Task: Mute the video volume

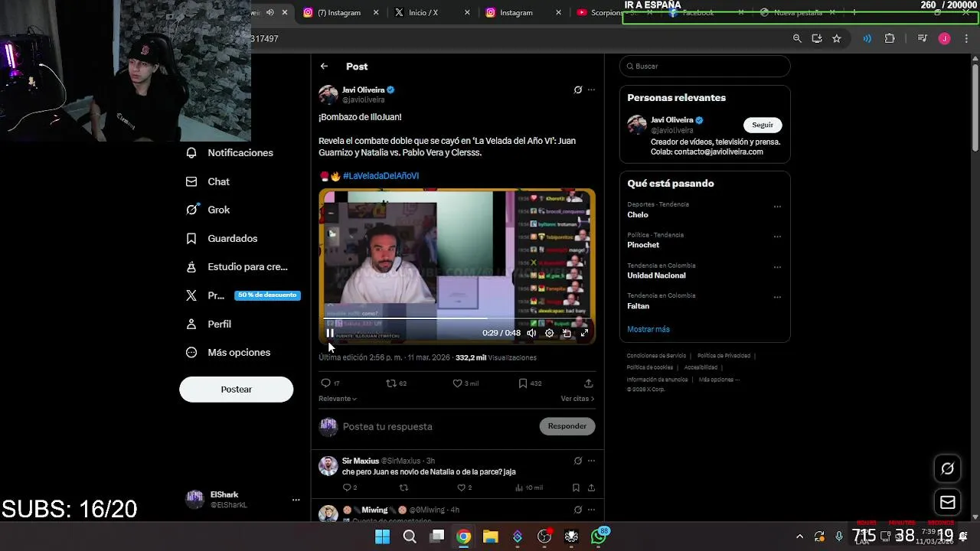Action: pos(531,333)
